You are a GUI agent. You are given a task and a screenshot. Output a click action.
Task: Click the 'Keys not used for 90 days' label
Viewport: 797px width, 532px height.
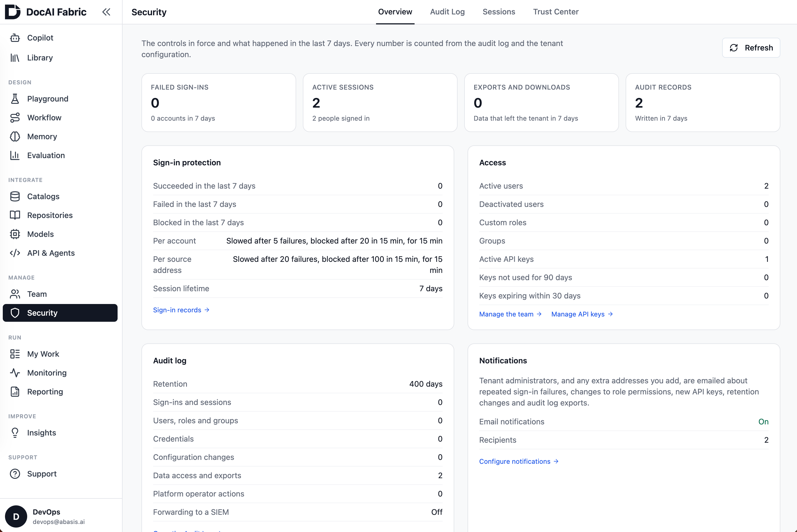pos(525,278)
